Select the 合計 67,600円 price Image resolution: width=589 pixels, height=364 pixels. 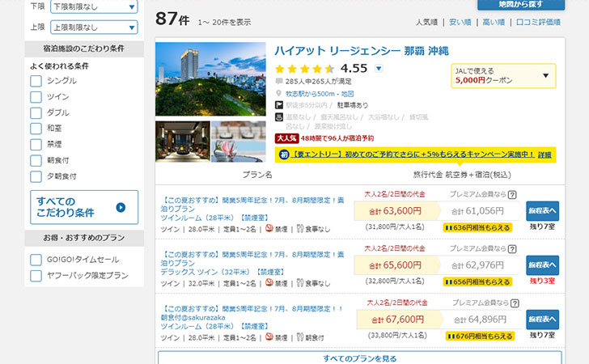pyautogui.click(x=398, y=320)
